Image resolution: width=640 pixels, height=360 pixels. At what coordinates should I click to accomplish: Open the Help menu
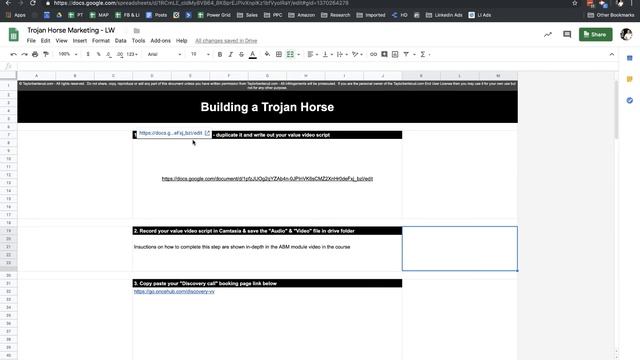click(x=182, y=41)
